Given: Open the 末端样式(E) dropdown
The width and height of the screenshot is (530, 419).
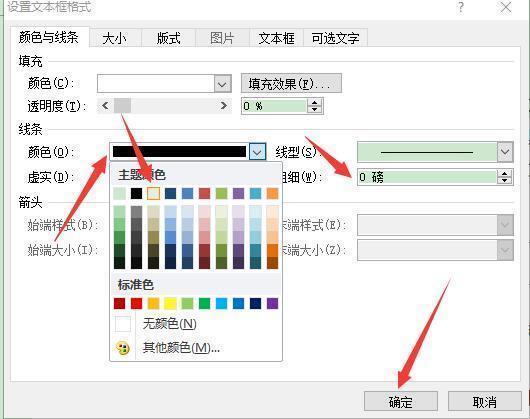Looking at the screenshot, I should tap(505, 225).
